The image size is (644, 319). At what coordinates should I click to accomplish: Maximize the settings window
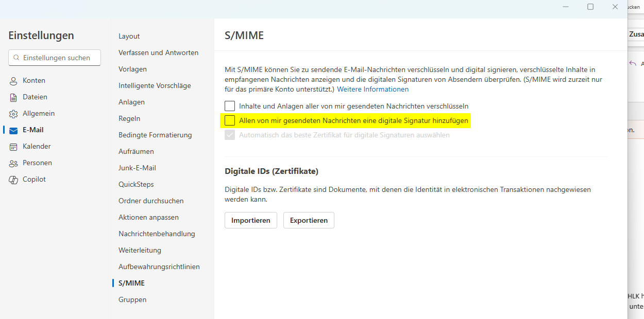[590, 7]
